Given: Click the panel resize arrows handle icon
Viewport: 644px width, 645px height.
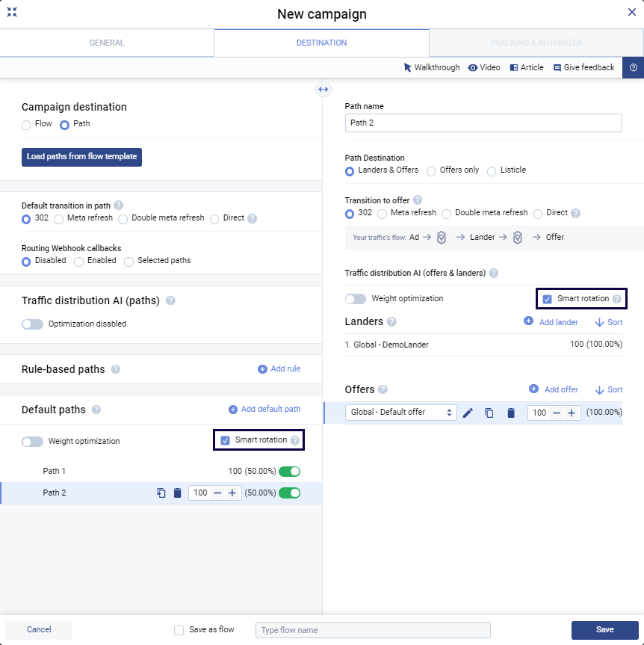Looking at the screenshot, I should click(x=323, y=89).
